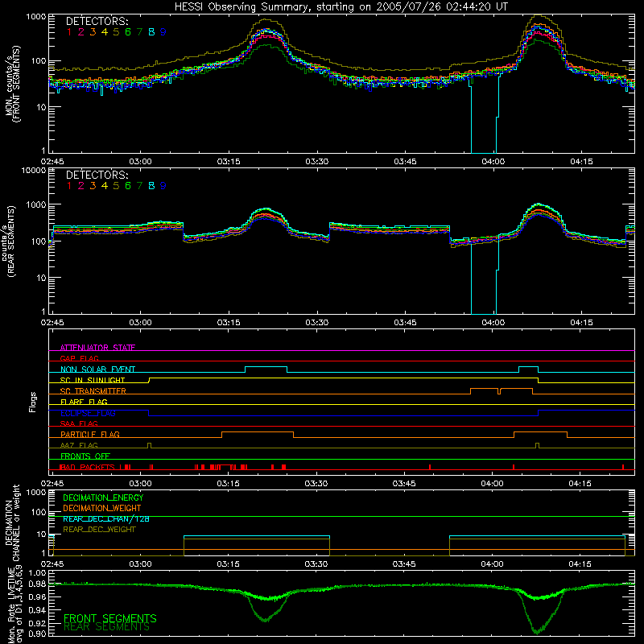This screenshot has width=644, height=644.
Task: Click the Flags vertical axis title
Action: 33,402
